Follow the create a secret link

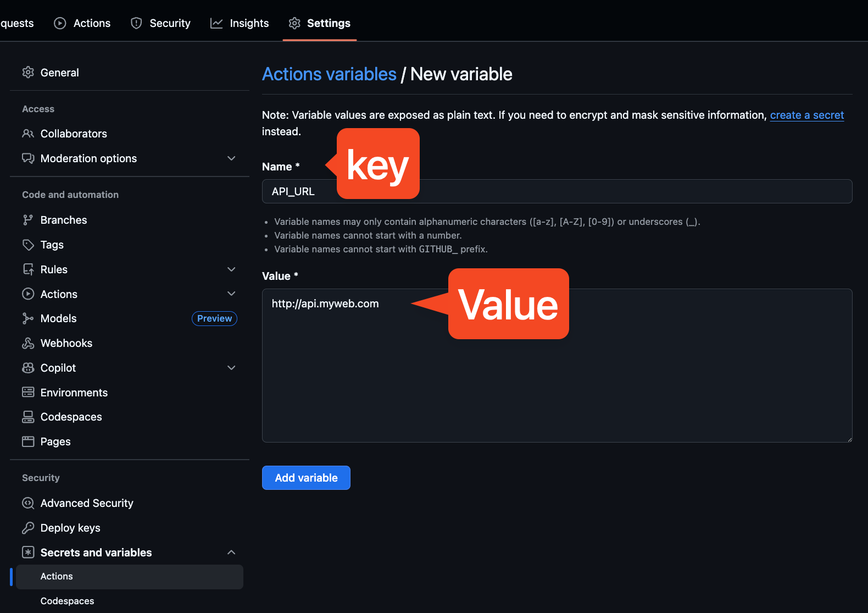pyautogui.click(x=806, y=115)
